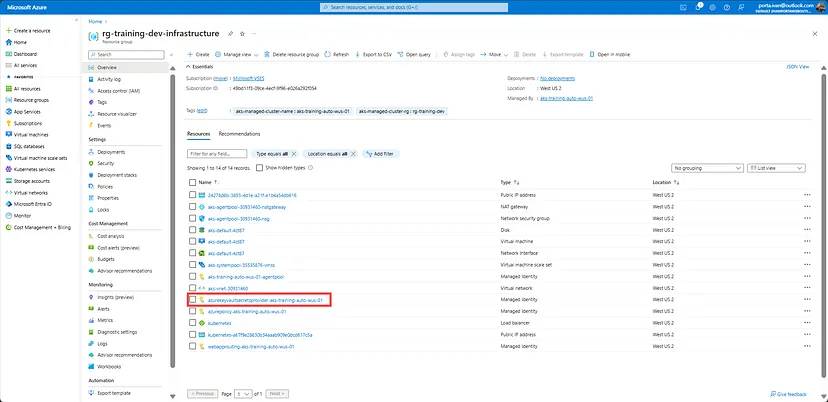Image resolution: width=828 pixels, height=402 pixels.
Task: Expand the Move dropdown in toolbar
Action: point(495,54)
